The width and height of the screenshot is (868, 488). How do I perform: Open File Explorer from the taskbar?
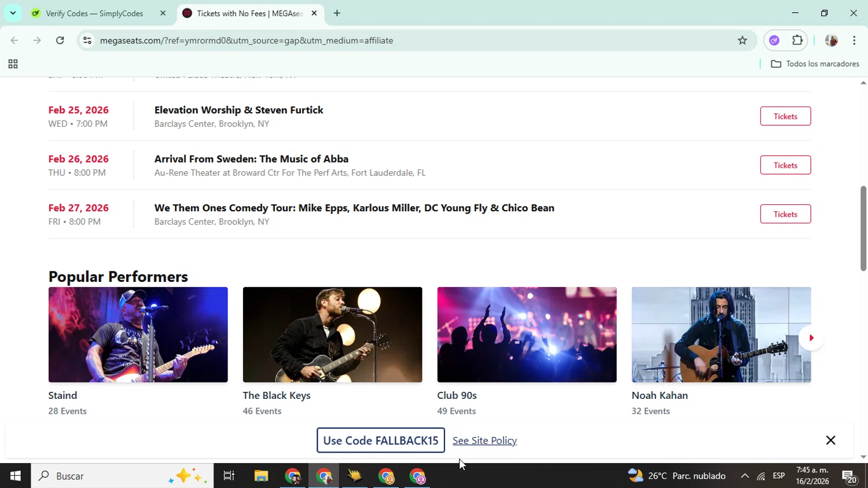261,476
